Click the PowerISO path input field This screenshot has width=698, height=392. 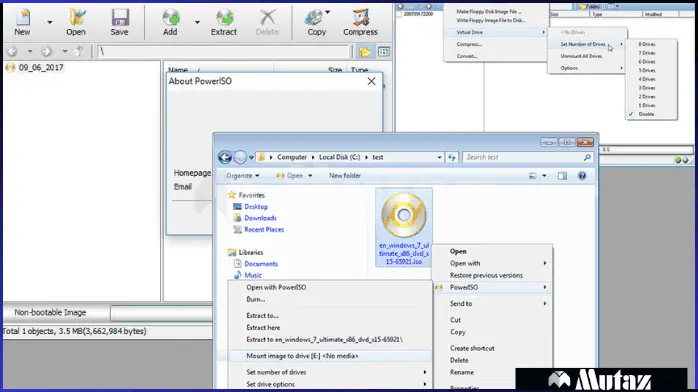pyautogui.click(x=223, y=52)
